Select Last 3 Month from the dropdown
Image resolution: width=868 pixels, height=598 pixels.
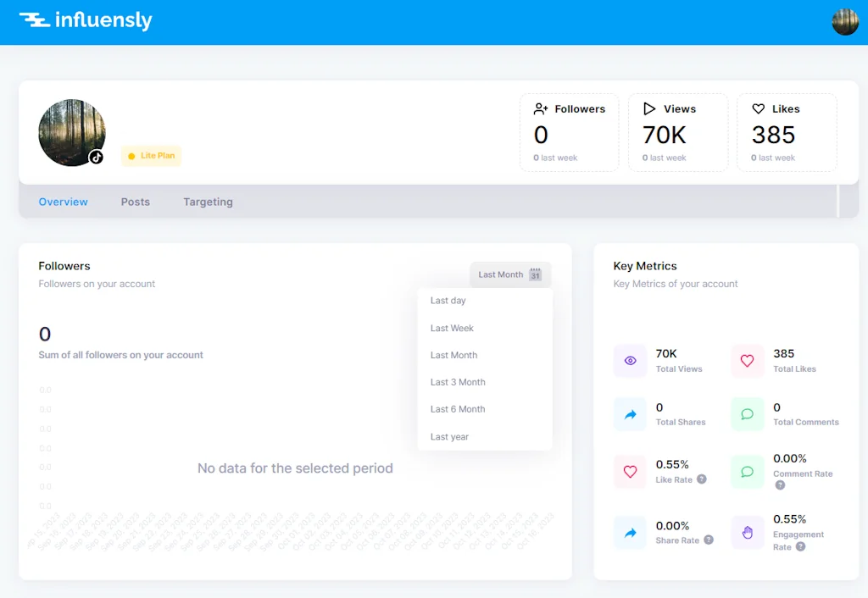click(458, 382)
